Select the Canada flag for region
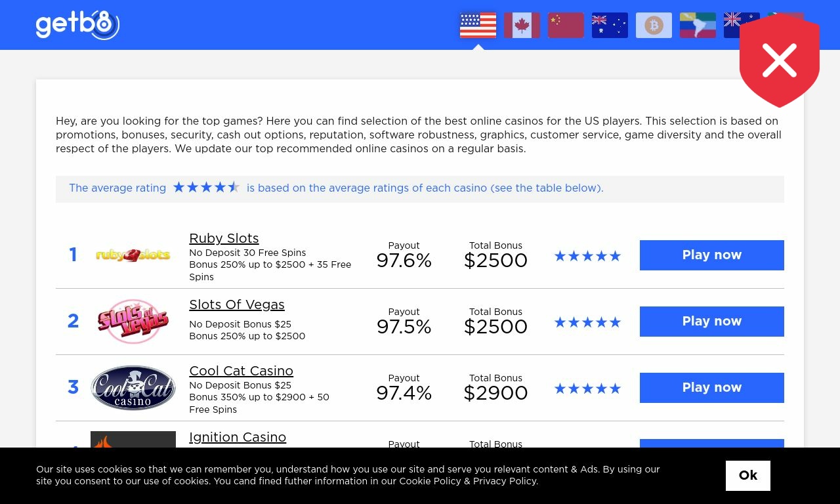Viewport: 840px width, 504px height. tap(522, 25)
